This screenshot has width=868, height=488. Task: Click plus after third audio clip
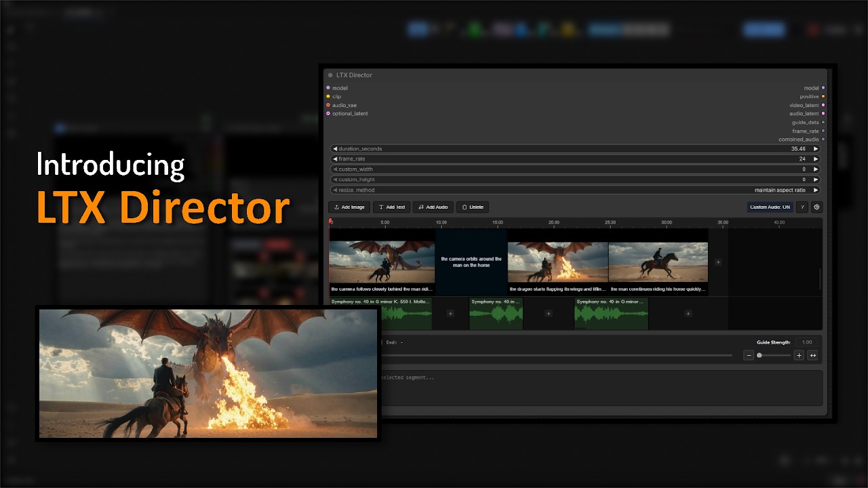[688, 314]
